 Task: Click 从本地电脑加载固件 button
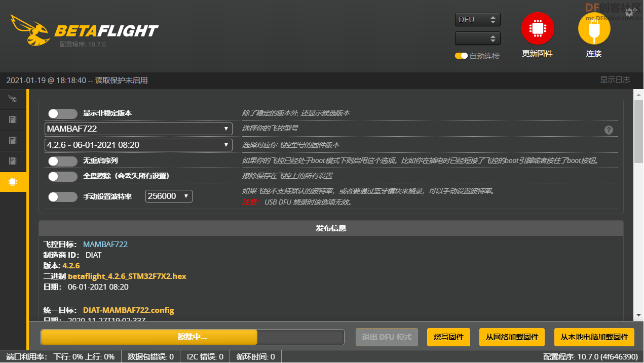click(594, 337)
